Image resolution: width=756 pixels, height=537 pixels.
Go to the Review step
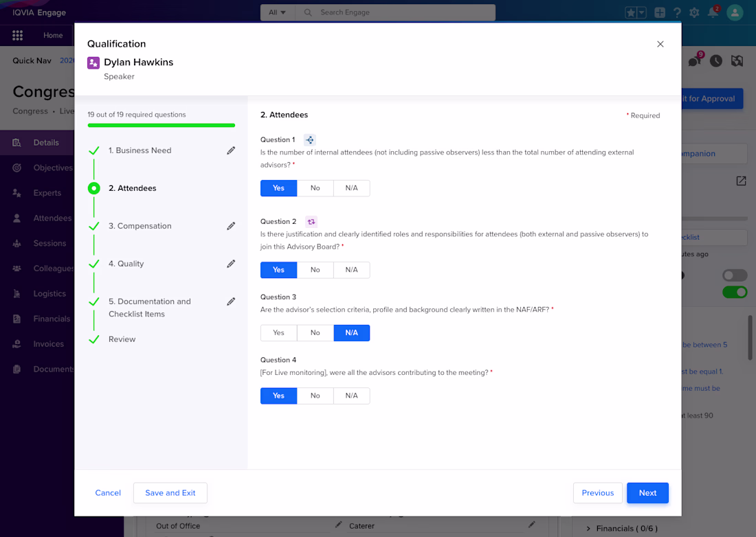coord(122,339)
